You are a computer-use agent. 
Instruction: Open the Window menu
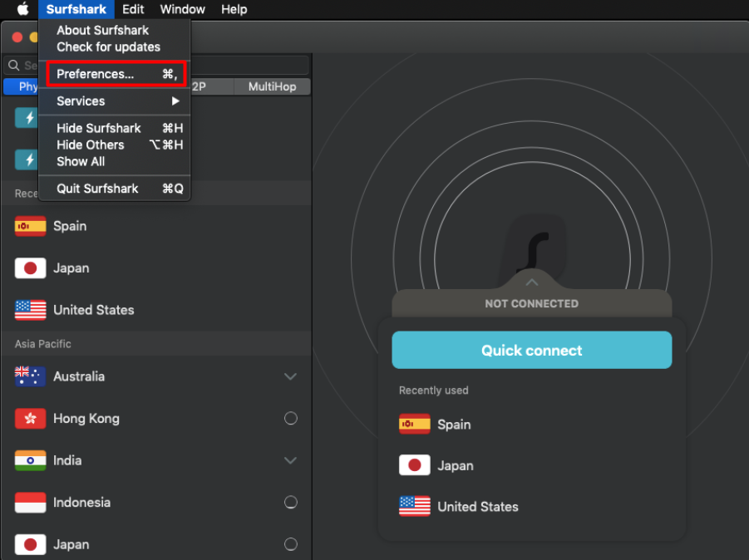coord(183,9)
